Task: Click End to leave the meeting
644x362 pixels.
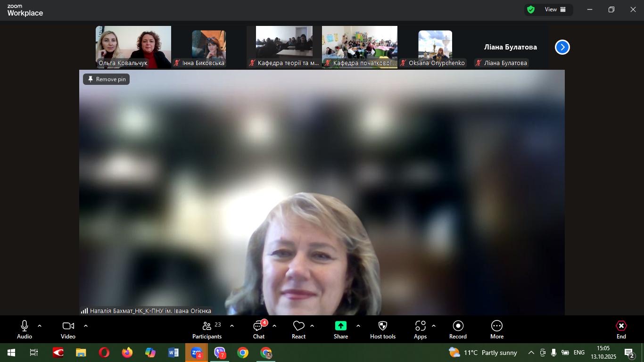Action: [x=621, y=329]
